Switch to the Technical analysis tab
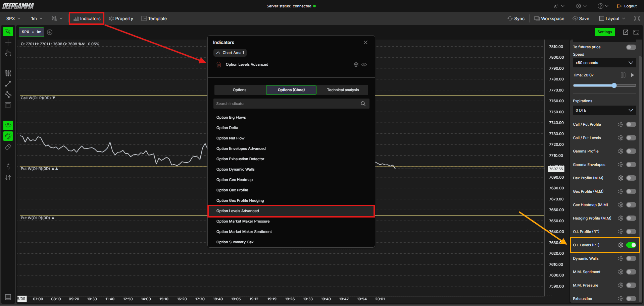Viewport: 644px width, 306px height. coord(343,90)
